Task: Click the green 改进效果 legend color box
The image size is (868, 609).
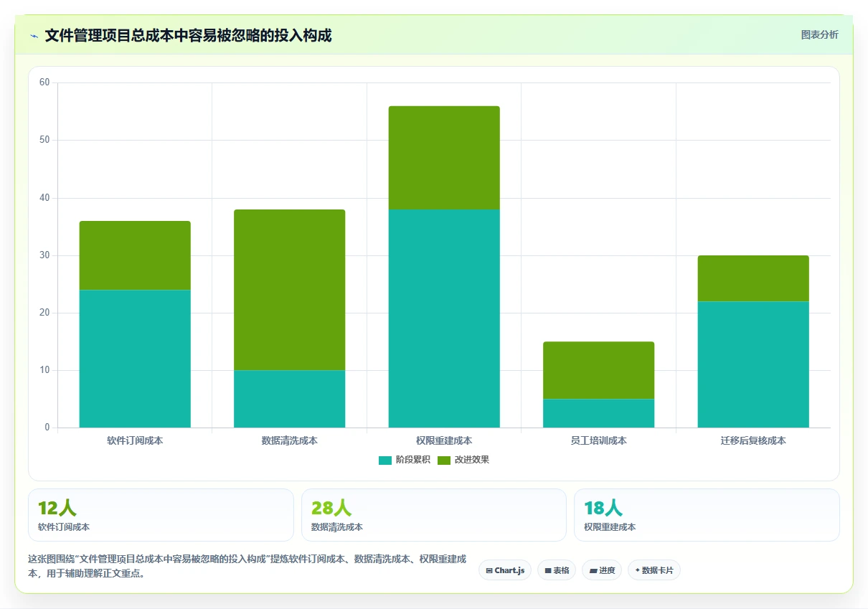Action: [x=444, y=460]
